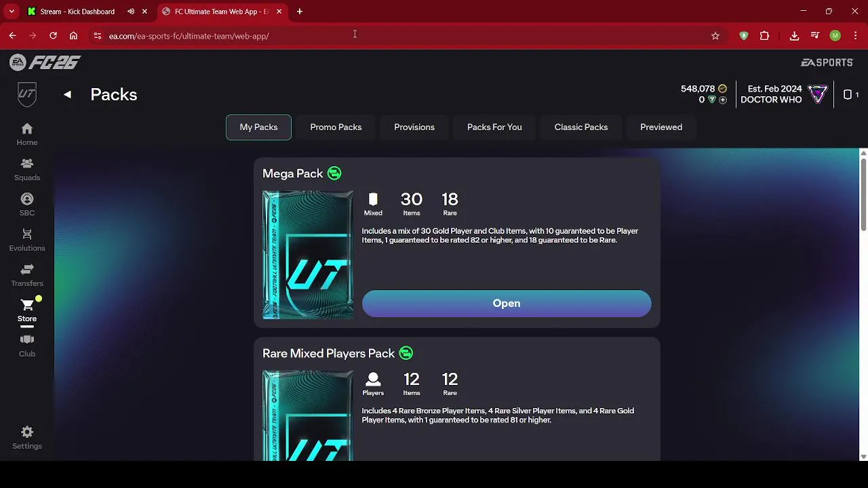
Task: Open unassigned items card icon
Action: [x=848, y=95]
